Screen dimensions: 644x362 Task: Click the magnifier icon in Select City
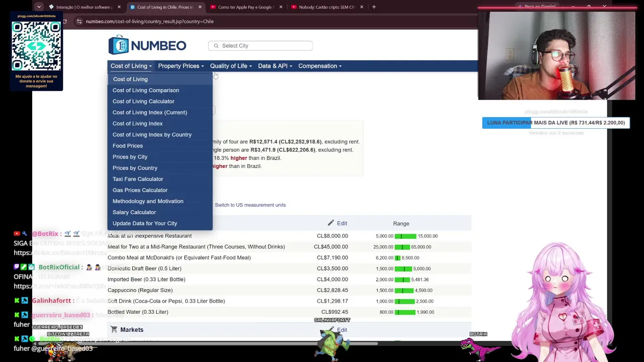[216, 46]
